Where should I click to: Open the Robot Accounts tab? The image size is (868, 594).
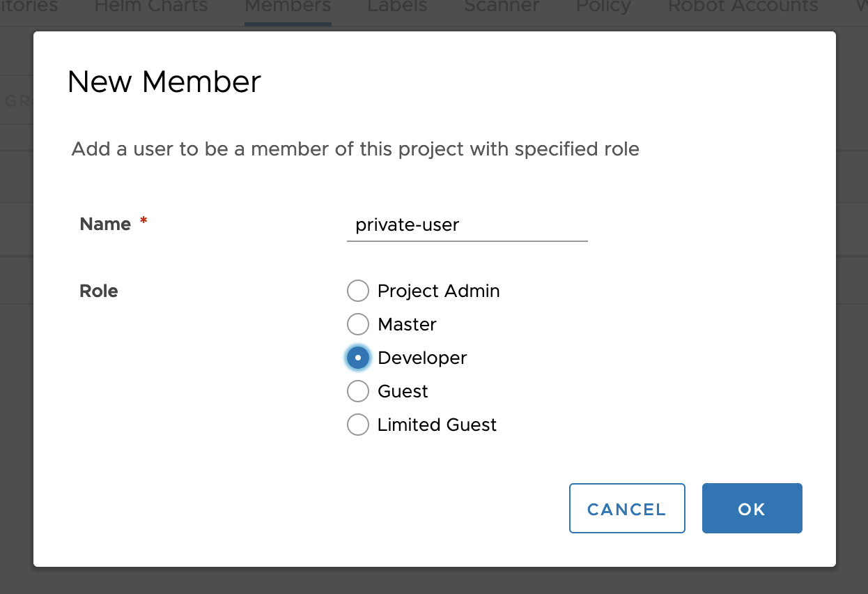(743, 7)
